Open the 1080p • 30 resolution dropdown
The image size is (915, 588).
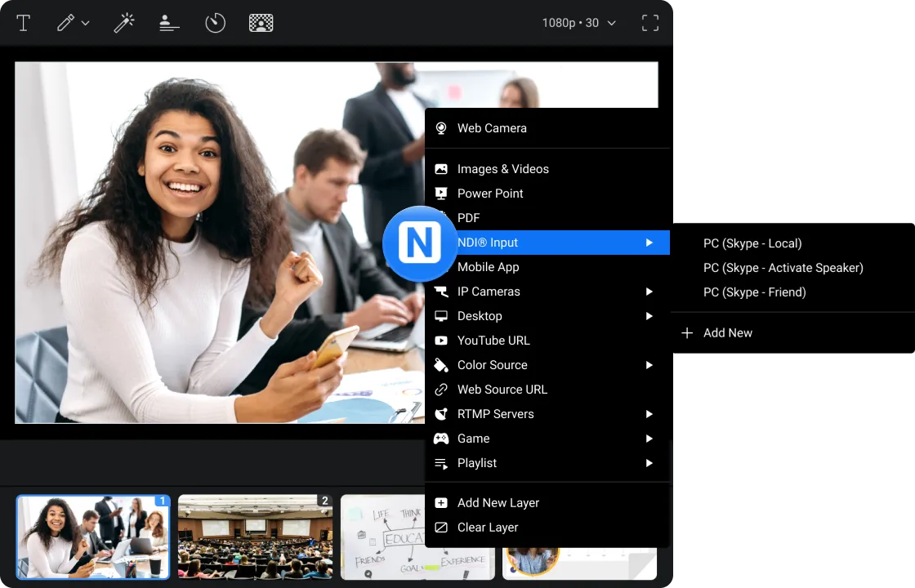click(x=578, y=23)
